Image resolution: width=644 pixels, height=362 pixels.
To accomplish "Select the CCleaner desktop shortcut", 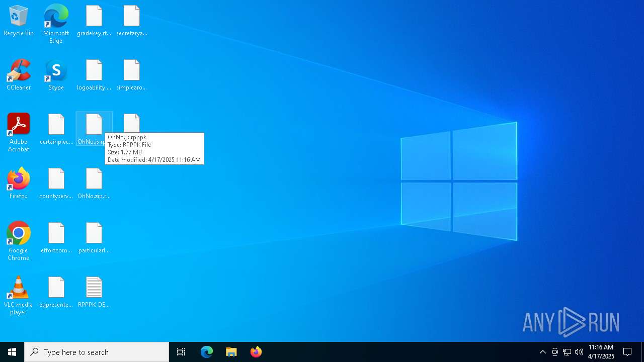I will pyautogui.click(x=19, y=75).
